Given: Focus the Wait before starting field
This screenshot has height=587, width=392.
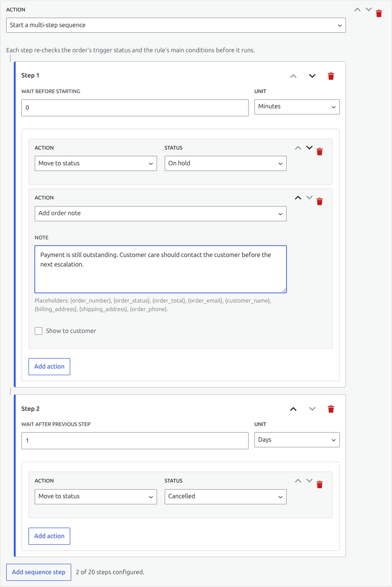Looking at the screenshot, I should click(135, 108).
